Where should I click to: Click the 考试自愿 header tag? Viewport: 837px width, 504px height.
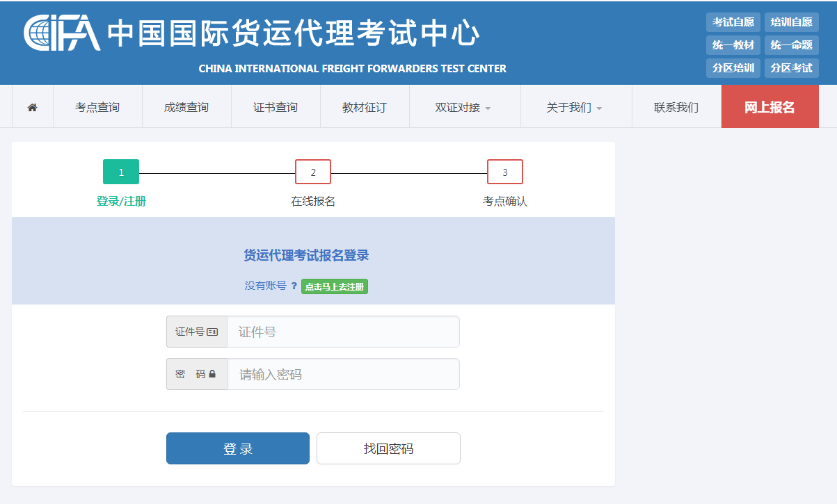click(733, 22)
